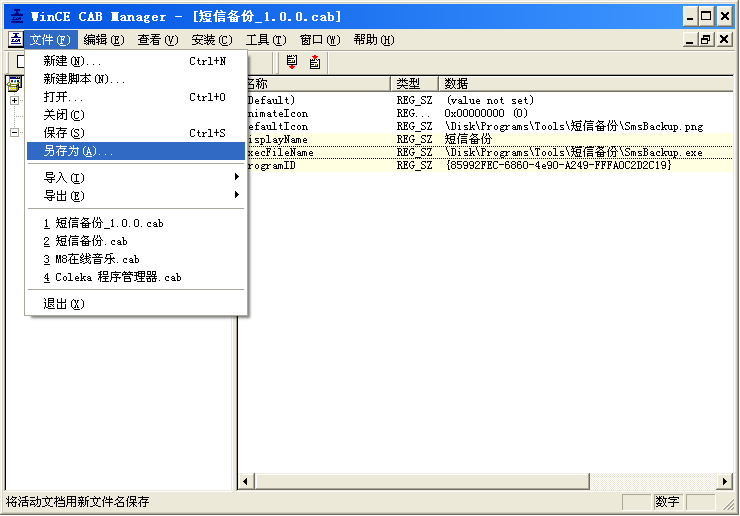The height and width of the screenshot is (516, 740).
Task: Open recent file 3 M8在线音乐.cab
Action: tap(136, 259)
